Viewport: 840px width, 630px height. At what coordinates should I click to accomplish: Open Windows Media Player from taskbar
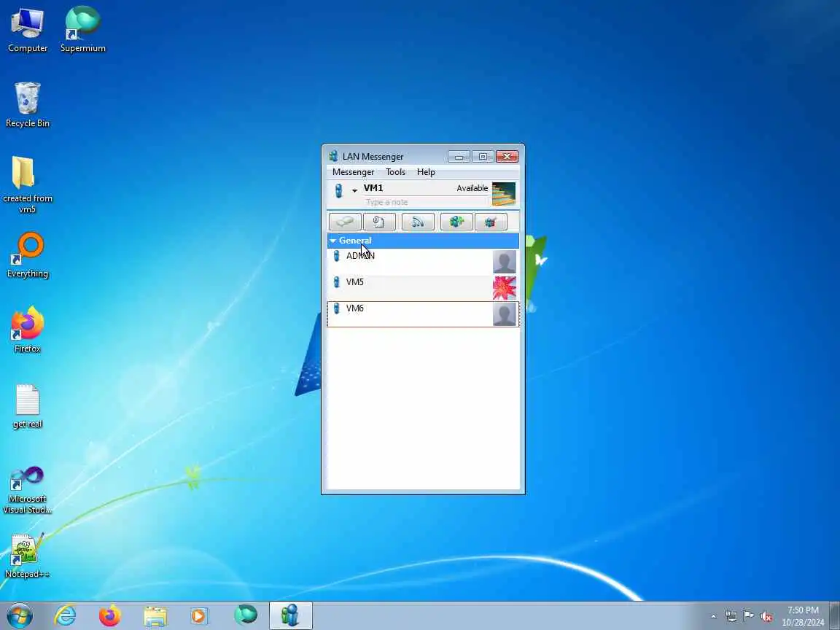tap(199, 615)
